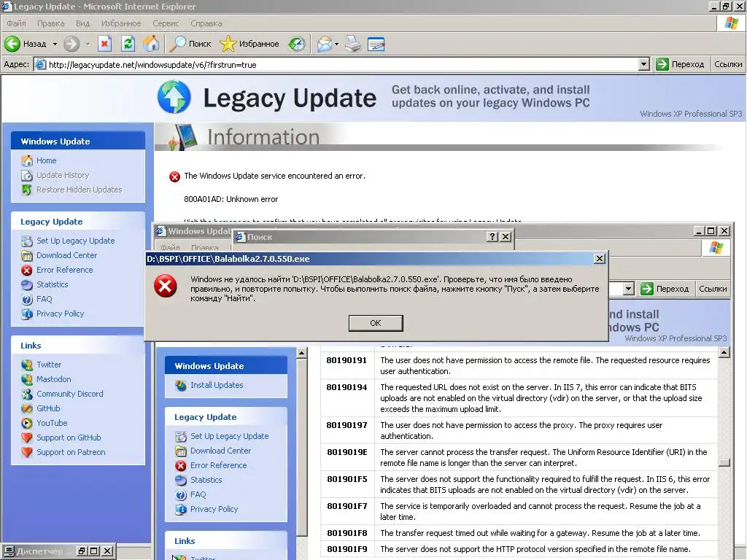The height and width of the screenshot is (560, 747).
Task: Click Error Reference in background window sidebar
Action: pos(219,465)
